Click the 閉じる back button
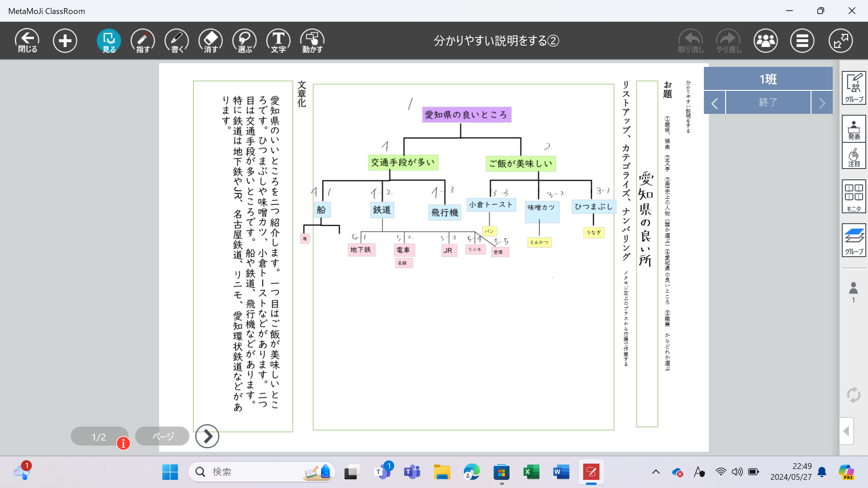 [x=27, y=41]
